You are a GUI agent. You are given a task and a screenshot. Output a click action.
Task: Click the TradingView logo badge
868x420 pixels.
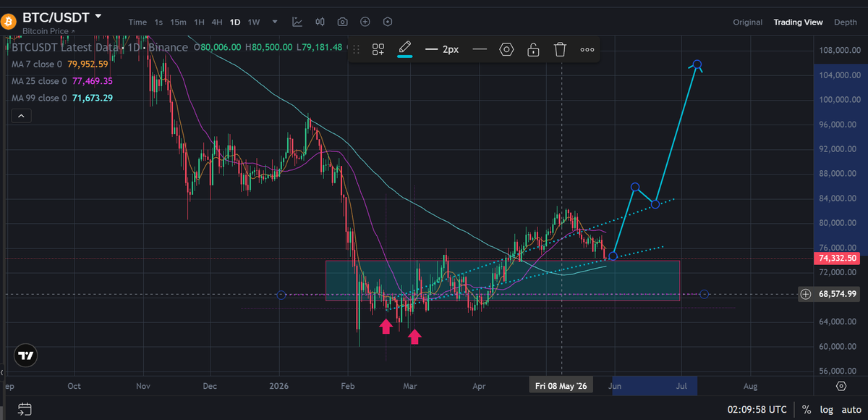27,356
